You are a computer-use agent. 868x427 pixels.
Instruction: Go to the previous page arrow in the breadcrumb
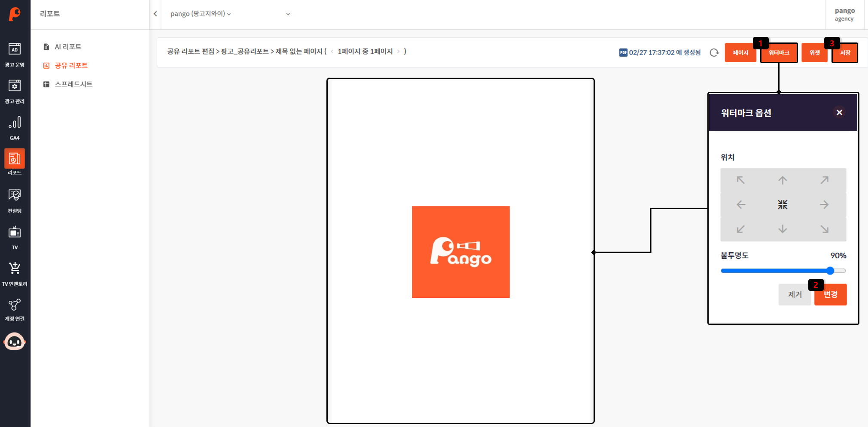[x=332, y=51]
